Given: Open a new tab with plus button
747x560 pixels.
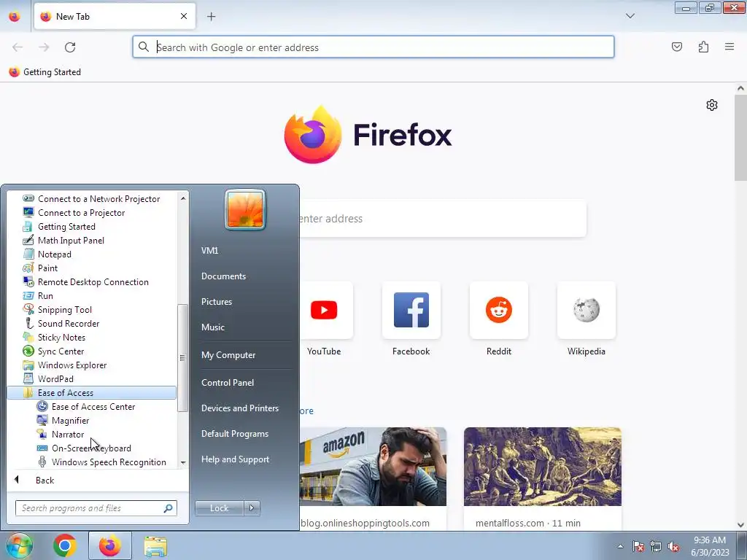Looking at the screenshot, I should point(211,17).
